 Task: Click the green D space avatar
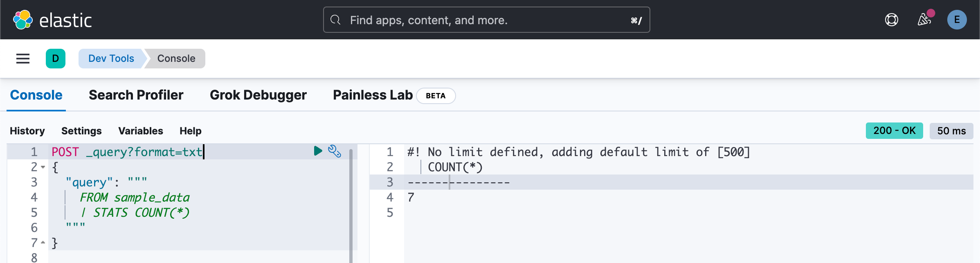coord(56,59)
